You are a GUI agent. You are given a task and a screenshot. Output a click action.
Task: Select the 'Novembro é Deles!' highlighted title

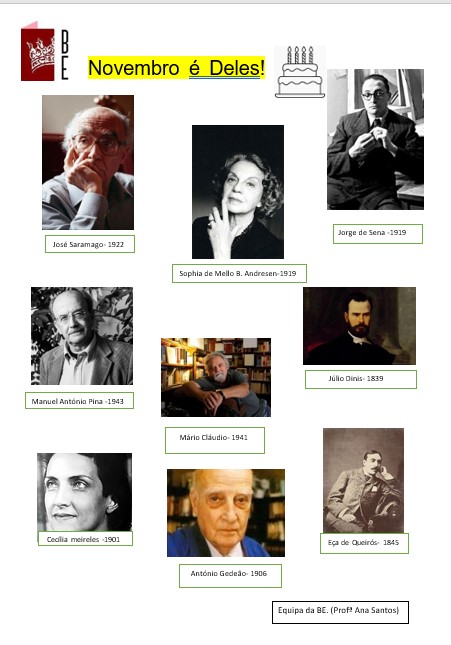pyautogui.click(x=176, y=67)
